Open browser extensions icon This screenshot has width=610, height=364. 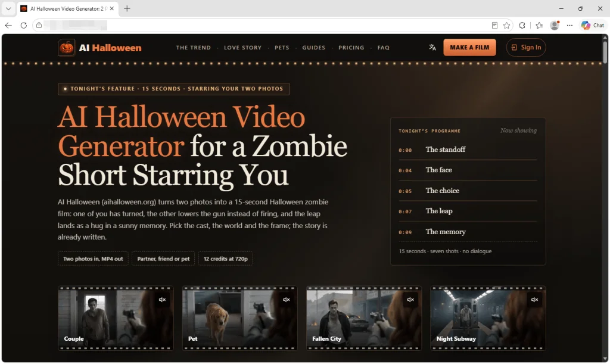click(522, 25)
